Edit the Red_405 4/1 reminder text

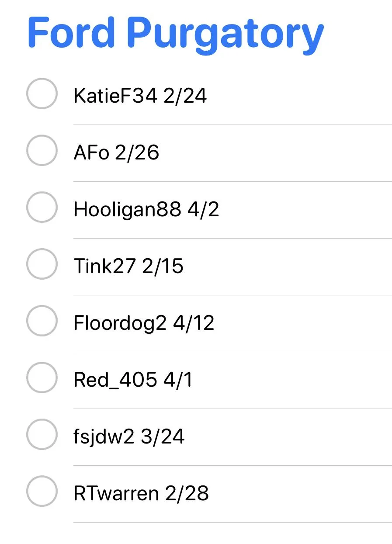133,380
